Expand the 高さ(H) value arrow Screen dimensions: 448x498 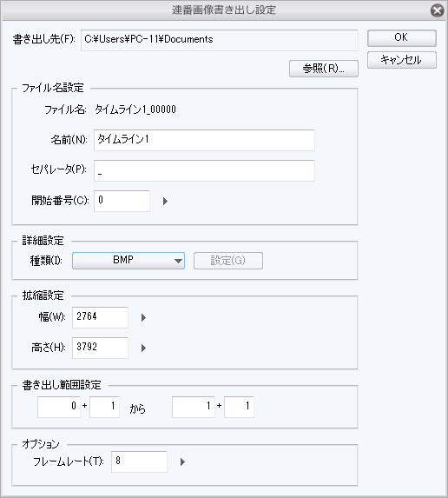tap(143, 348)
